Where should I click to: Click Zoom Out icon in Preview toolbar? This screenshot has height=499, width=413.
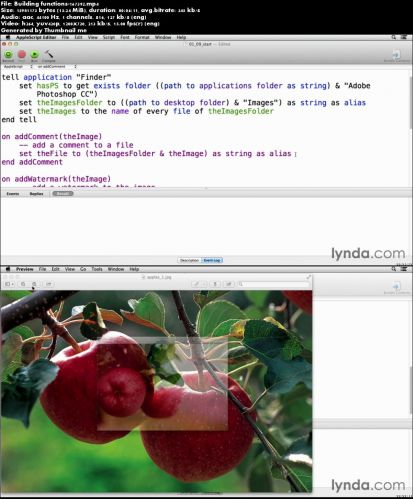(x=23, y=284)
